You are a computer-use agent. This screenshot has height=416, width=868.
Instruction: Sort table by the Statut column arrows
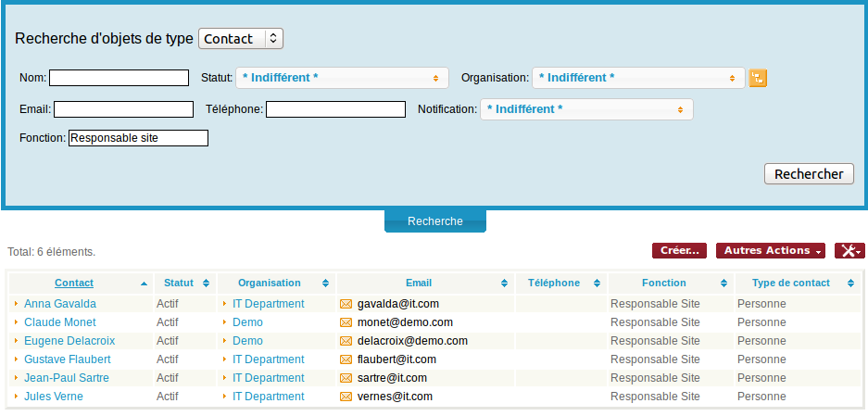(206, 284)
